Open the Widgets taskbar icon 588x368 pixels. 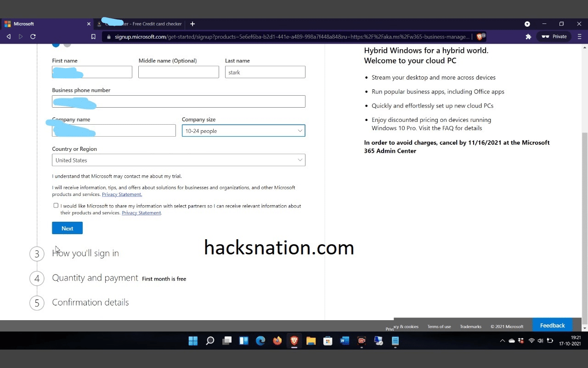coord(243,341)
